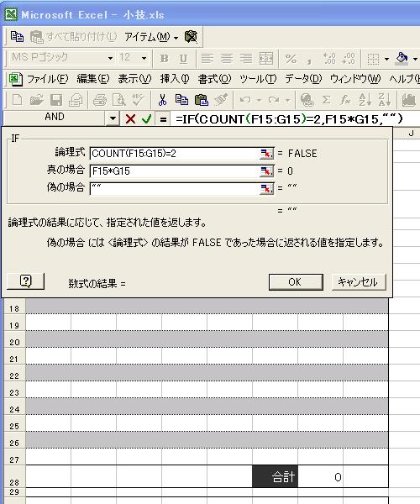Viewport: 420px width, 504px height.
Task: Confirm formula with green checkmark
Action: (x=147, y=119)
